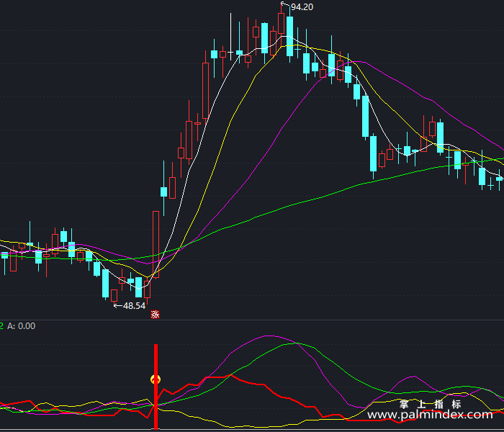Click the www.palmindex.com link text
The image size is (504, 432).
tap(430, 415)
